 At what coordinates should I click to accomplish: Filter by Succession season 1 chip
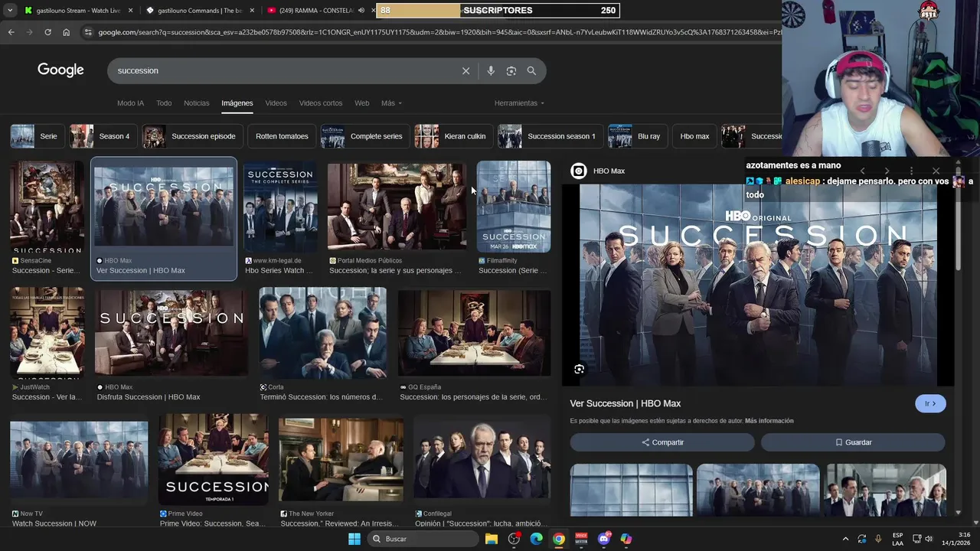pyautogui.click(x=550, y=136)
